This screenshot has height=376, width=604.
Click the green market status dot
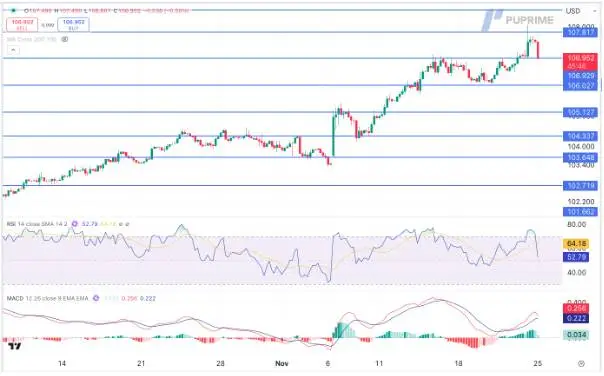coord(13,10)
